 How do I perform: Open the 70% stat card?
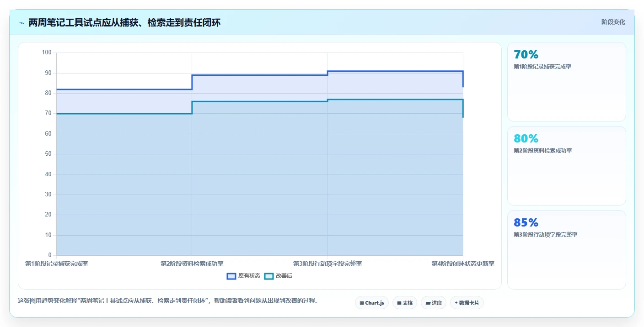(567, 82)
